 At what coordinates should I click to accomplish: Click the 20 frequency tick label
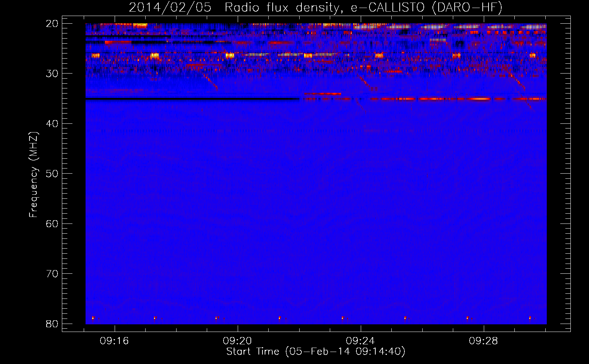point(52,24)
